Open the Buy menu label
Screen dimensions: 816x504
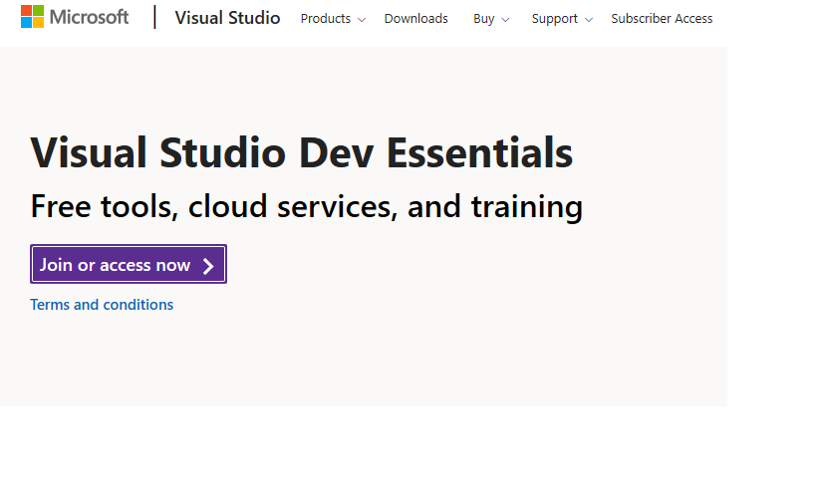tap(483, 19)
